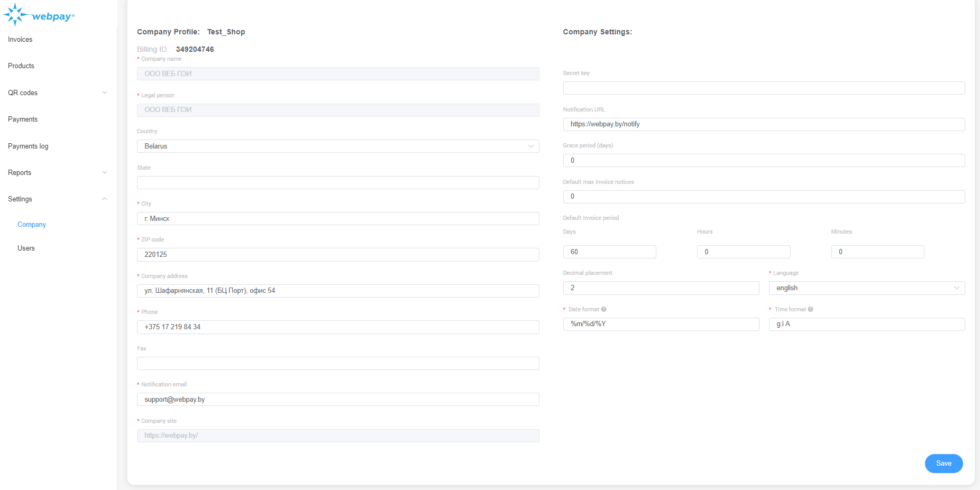The width and height of the screenshot is (980, 490).
Task: Open the Payments log
Action: click(28, 146)
